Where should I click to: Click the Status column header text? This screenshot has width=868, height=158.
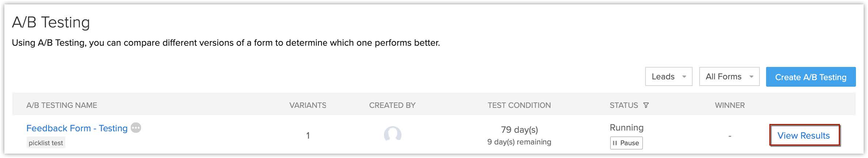(624, 105)
